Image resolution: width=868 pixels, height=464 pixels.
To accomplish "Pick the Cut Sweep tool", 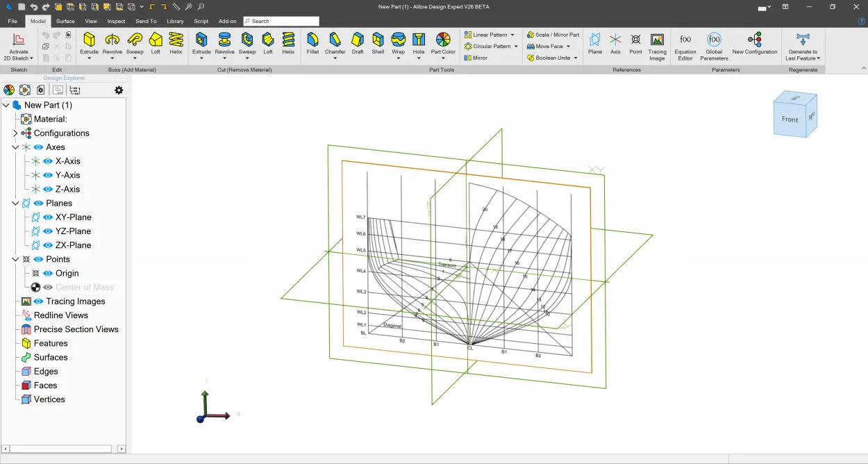I will [x=247, y=43].
